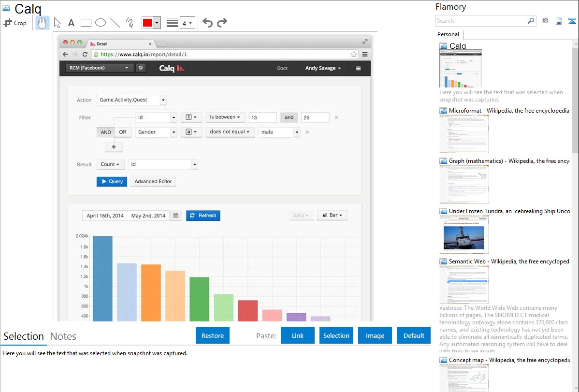Click the Semantic Web snapshot title text
The width and height of the screenshot is (579, 392).
(509, 261)
